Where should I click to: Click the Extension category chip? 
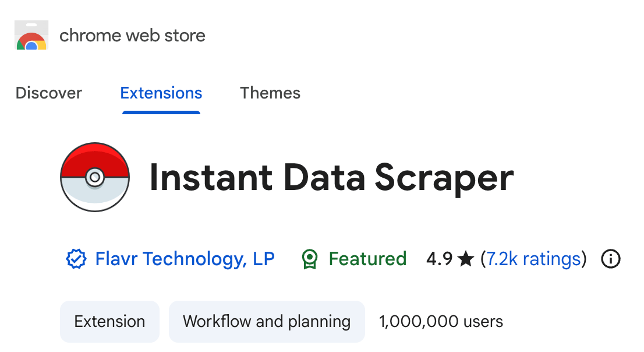tap(109, 322)
